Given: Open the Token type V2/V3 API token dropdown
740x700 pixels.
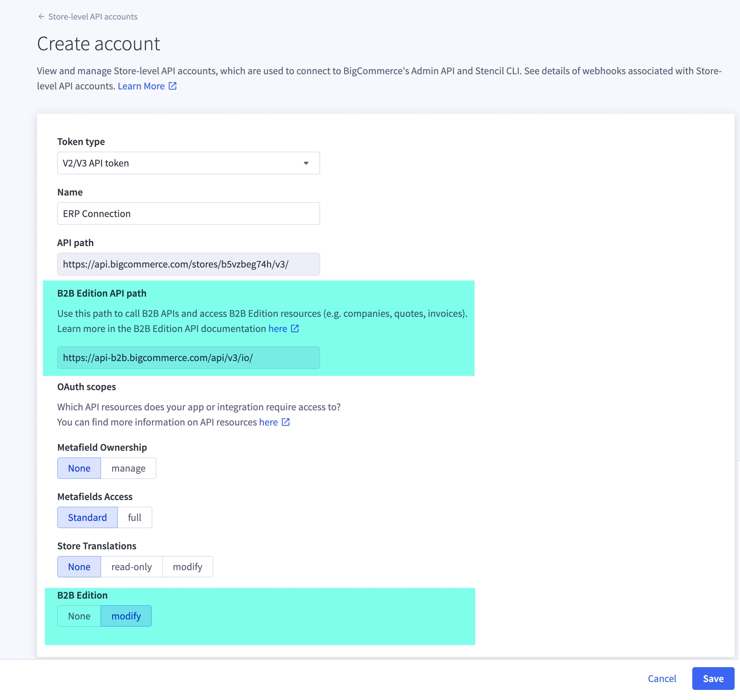Looking at the screenshot, I should tap(188, 163).
